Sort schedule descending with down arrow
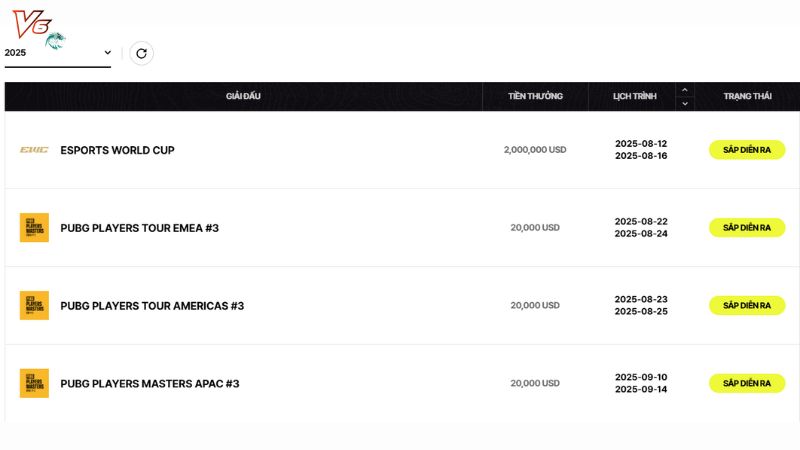This screenshot has width=800, height=450. tap(685, 104)
